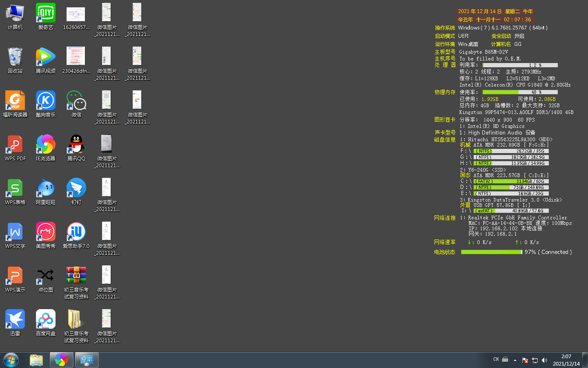Viewport: 588px width, 368px height.
Task: Select the 初三音乐考试复习资料 yellow folder
Action: click(76, 326)
